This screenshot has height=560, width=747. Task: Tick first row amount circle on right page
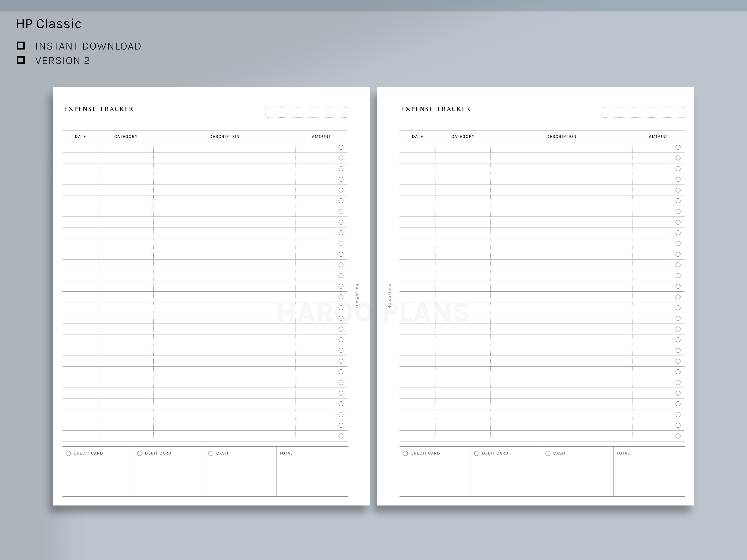point(678,147)
